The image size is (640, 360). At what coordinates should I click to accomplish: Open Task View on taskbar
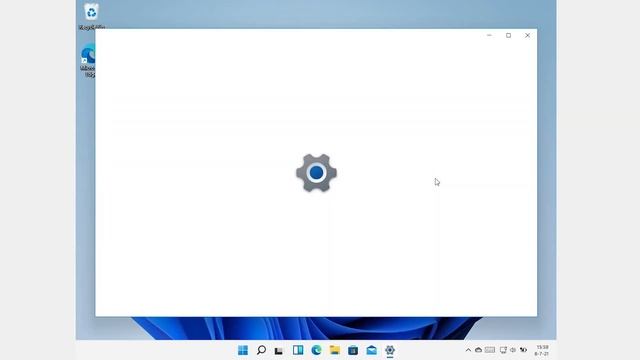[x=279, y=350]
